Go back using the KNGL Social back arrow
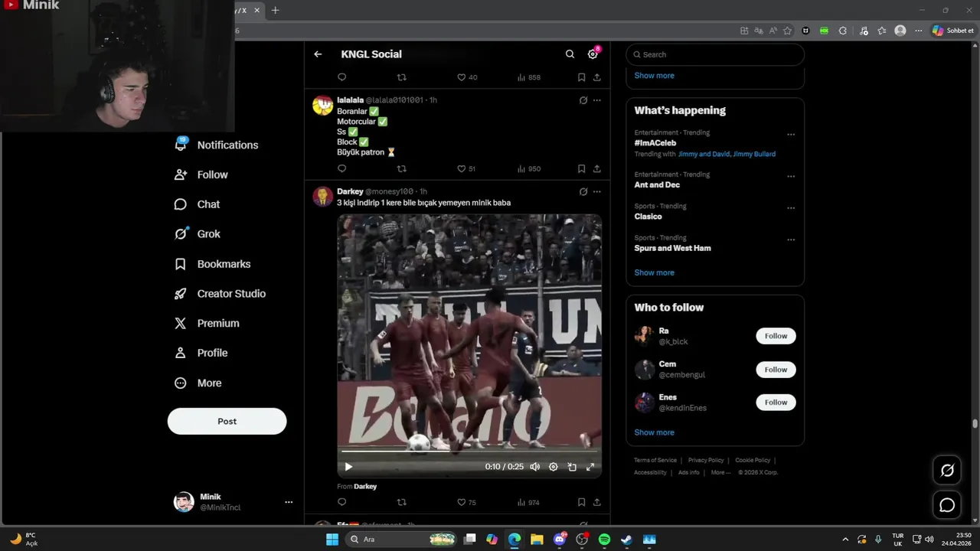 [318, 54]
